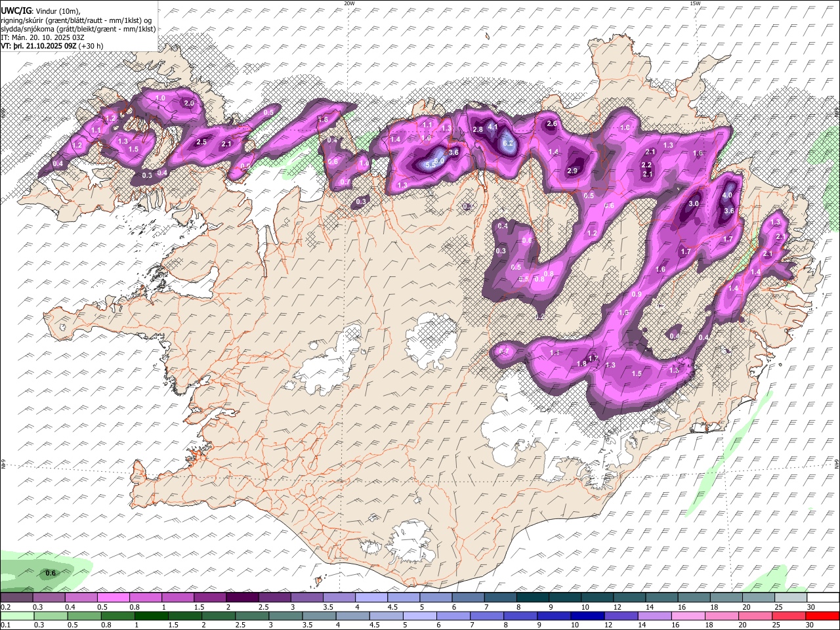Click the 'UWC/IG: Vindur (10m)' title text

click(x=41, y=10)
